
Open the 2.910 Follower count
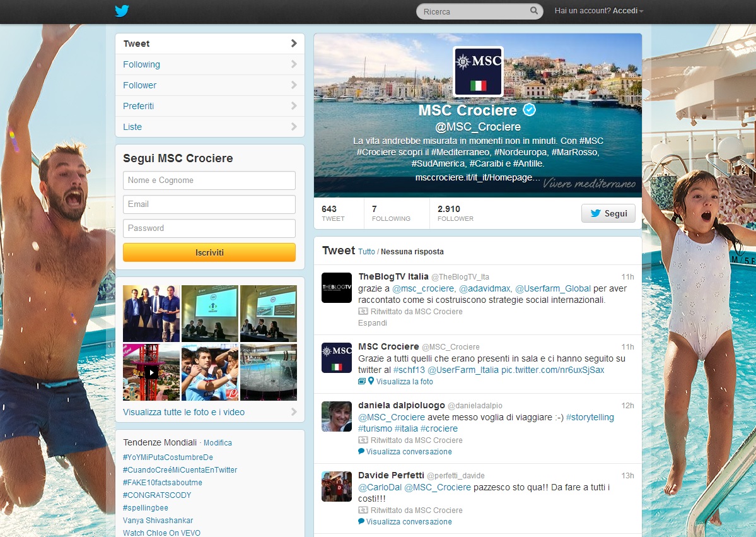[455, 213]
